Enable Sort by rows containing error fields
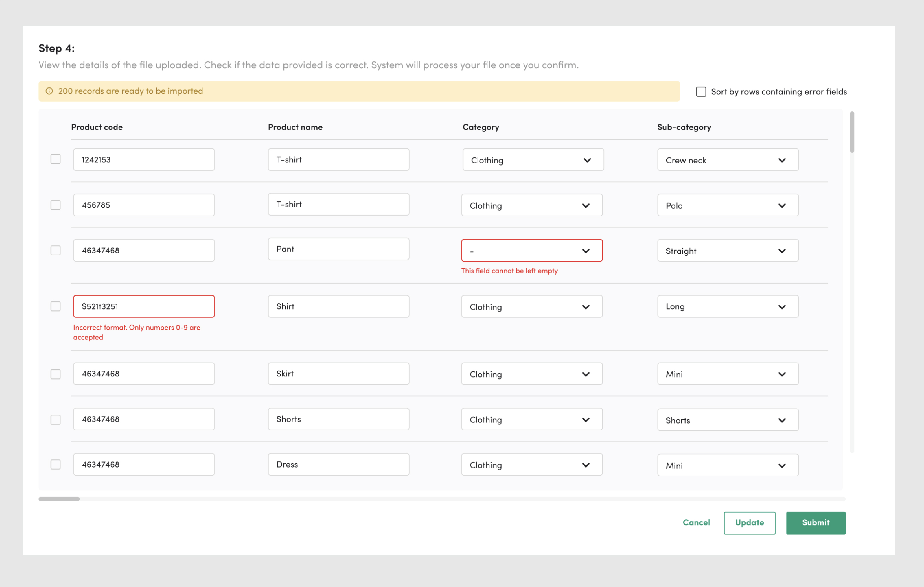This screenshot has width=924, height=587. (x=701, y=91)
